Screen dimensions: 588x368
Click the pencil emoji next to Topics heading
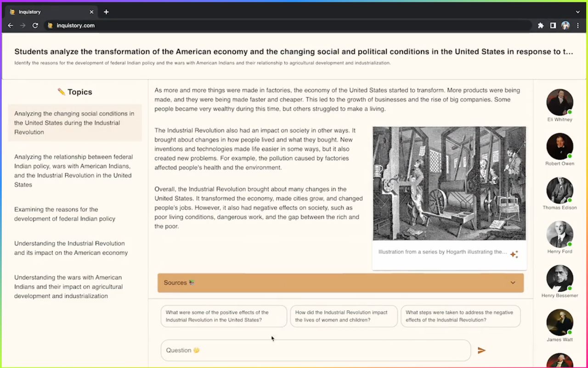point(61,91)
